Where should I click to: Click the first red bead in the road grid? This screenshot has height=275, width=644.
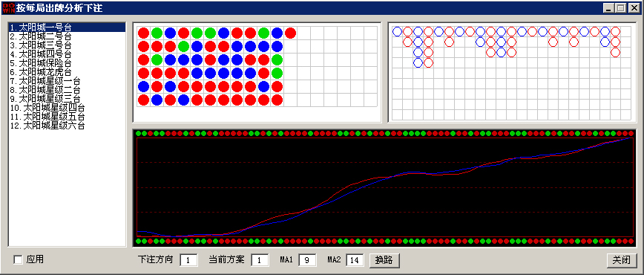click(x=143, y=33)
